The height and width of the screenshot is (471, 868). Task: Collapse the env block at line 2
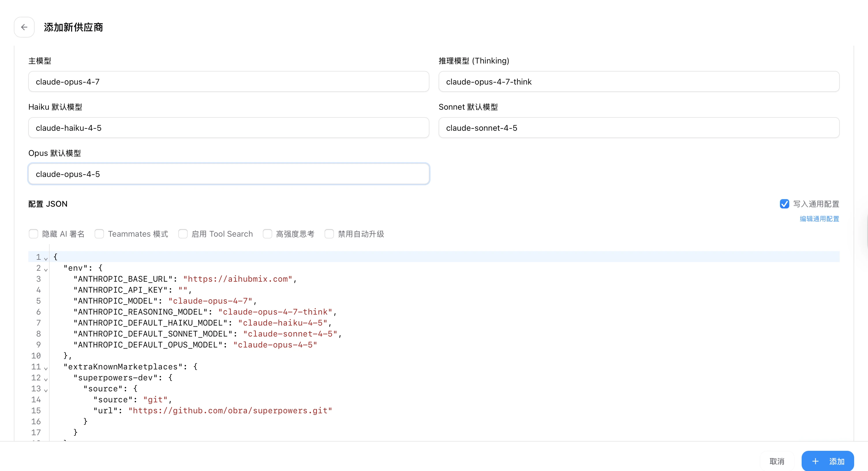point(46,270)
